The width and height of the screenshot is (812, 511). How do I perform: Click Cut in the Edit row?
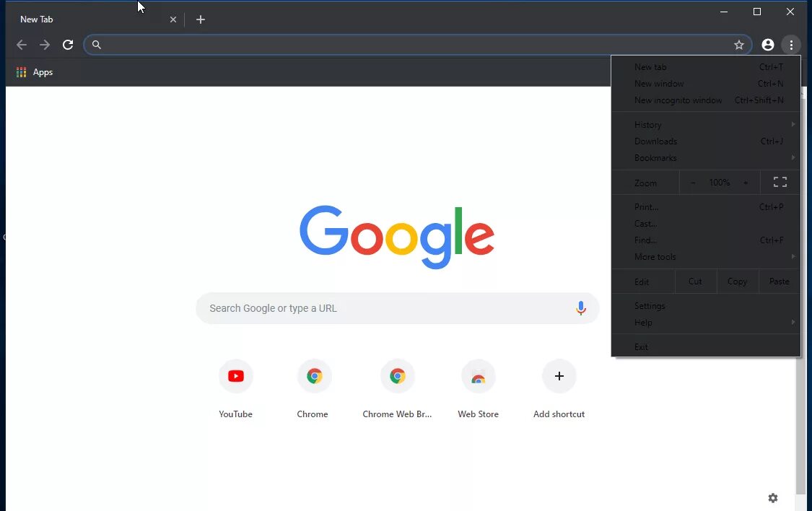(696, 281)
